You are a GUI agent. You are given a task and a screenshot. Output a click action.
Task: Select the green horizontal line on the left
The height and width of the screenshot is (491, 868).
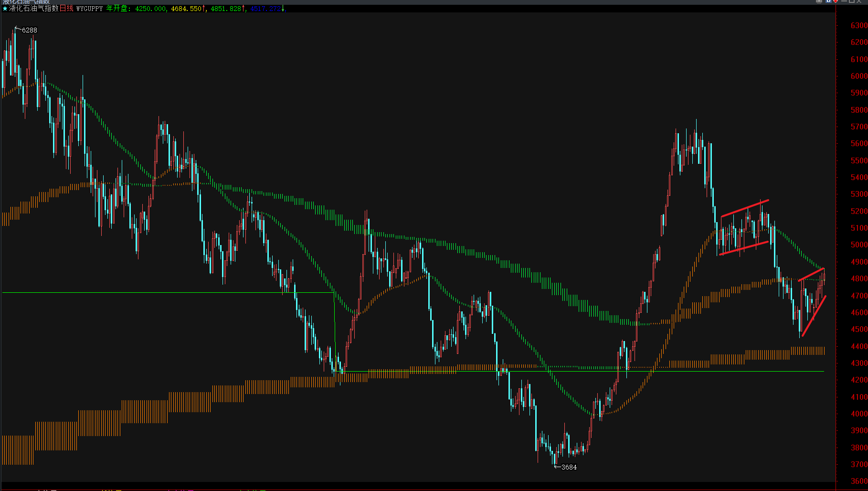(x=167, y=292)
